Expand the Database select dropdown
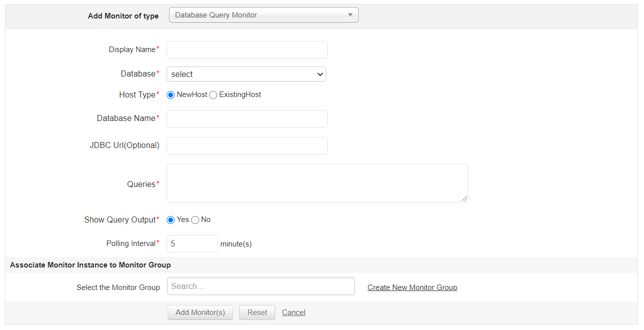This screenshot has width=644, height=330. pos(246,74)
